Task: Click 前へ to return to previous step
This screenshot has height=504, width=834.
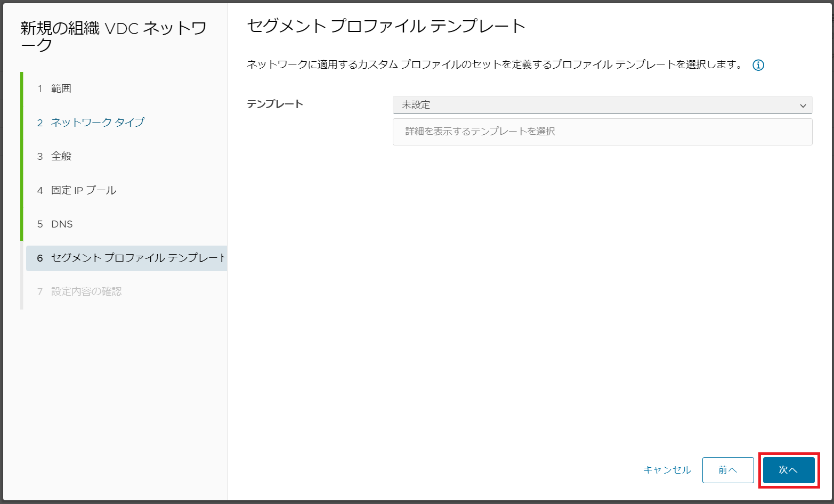Action: point(727,470)
